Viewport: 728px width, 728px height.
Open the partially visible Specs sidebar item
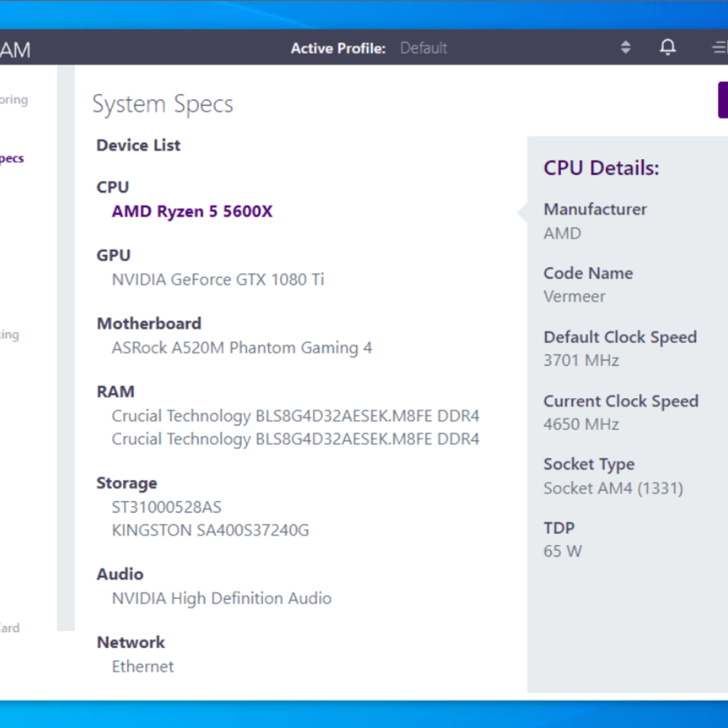click(x=12, y=159)
